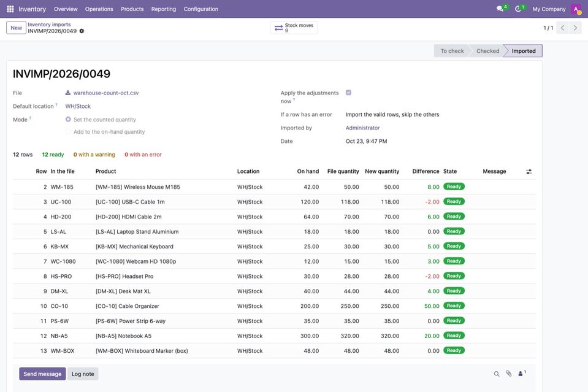The height and width of the screenshot is (392, 588).
Task: Open the Overview menu item
Action: (66, 9)
